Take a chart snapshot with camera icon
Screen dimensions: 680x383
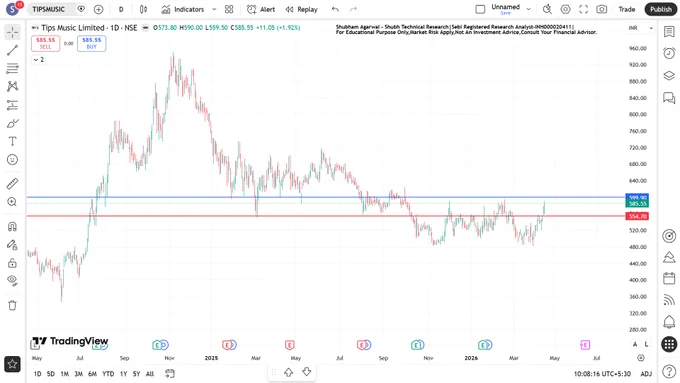(602, 9)
